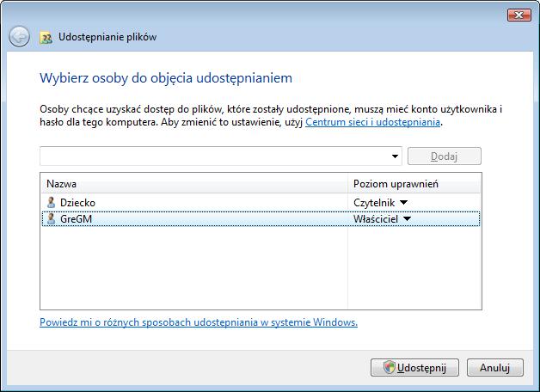
Task: Click the UAC shield icon on Udostępnij
Action: click(390, 367)
